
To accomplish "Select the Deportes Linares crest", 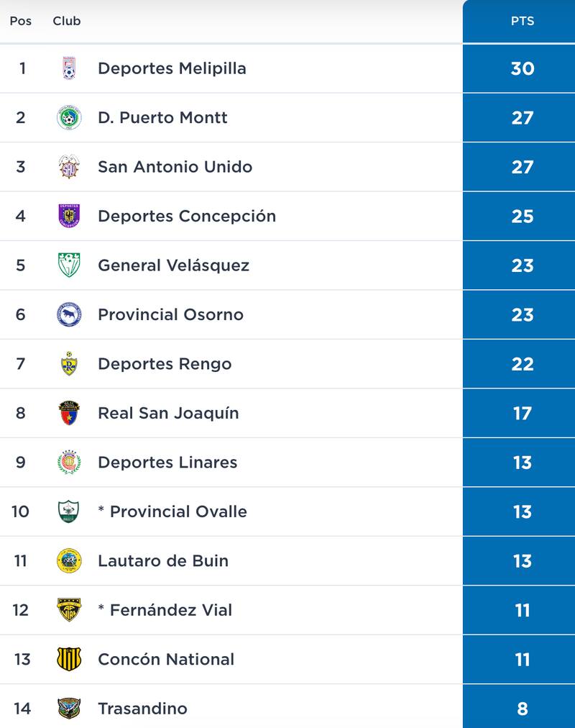I will coord(70,462).
